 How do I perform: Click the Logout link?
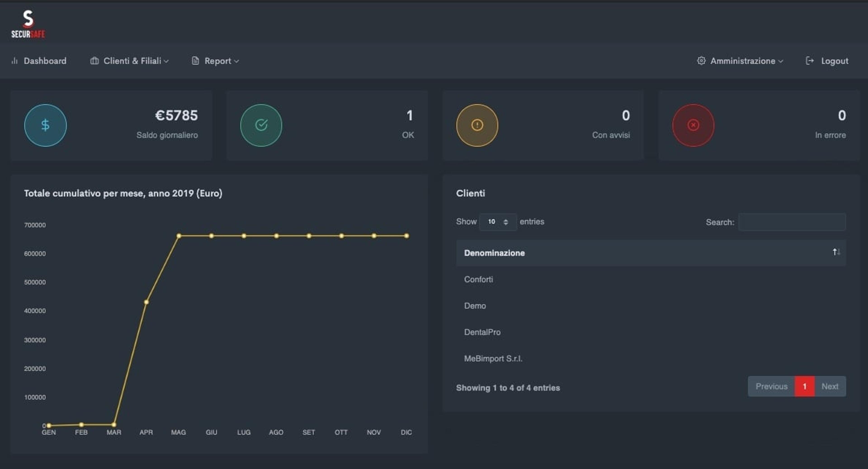click(x=827, y=61)
